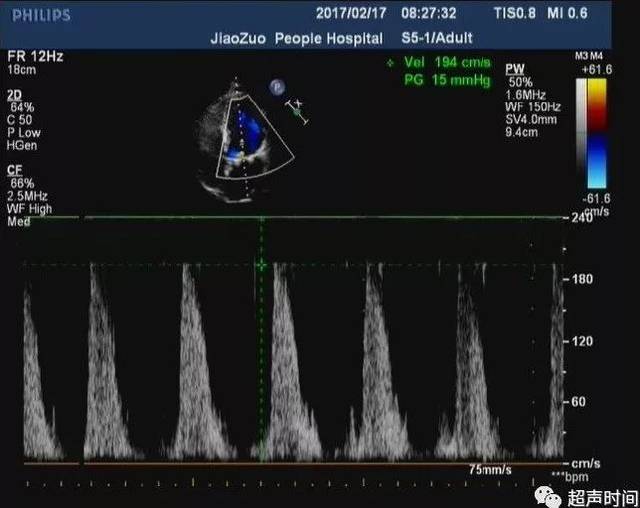Screen dimensions: 640x508
Task: Select the angle correction cursor icon
Action: tap(297, 111)
